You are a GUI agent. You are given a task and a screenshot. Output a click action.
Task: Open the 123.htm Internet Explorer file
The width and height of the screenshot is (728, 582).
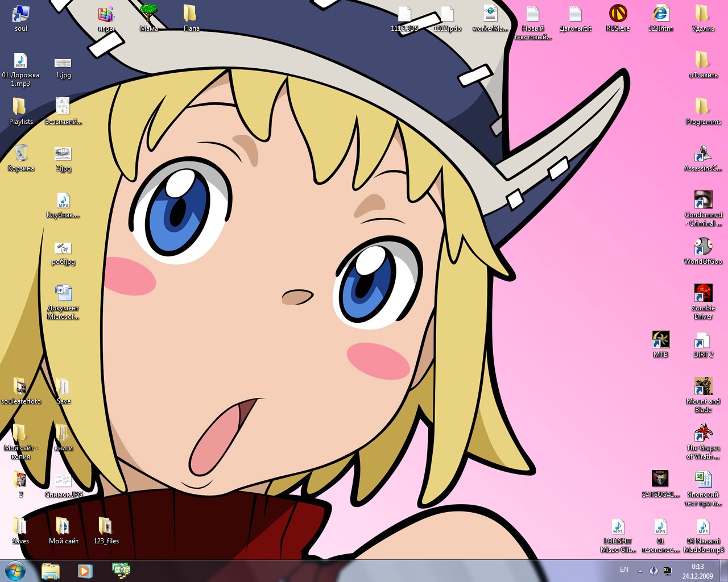point(660,18)
